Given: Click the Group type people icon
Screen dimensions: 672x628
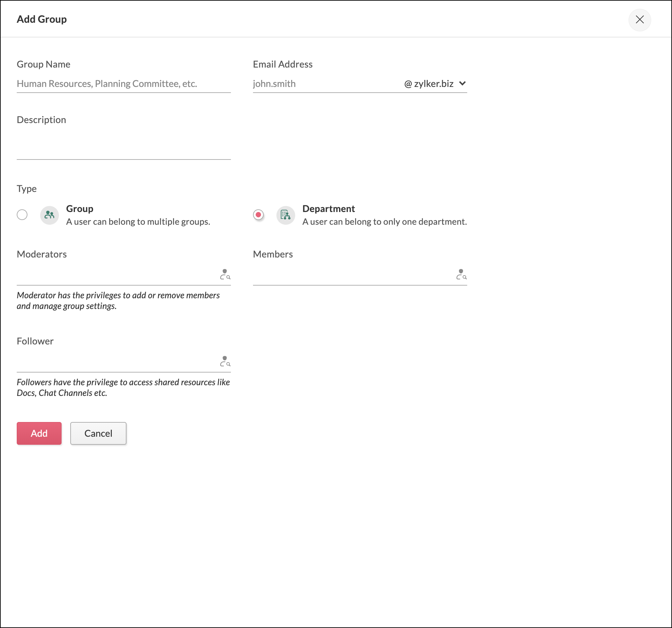Looking at the screenshot, I should [49, 215].
